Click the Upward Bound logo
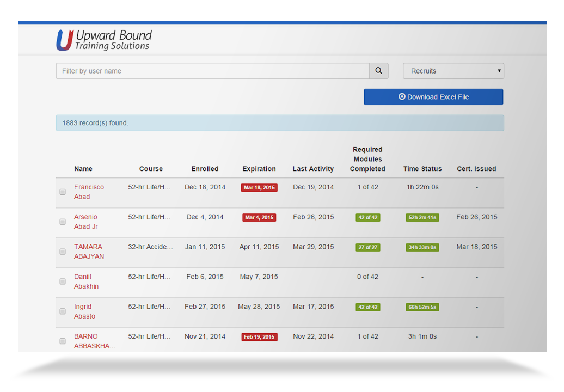 coord(103,40)
